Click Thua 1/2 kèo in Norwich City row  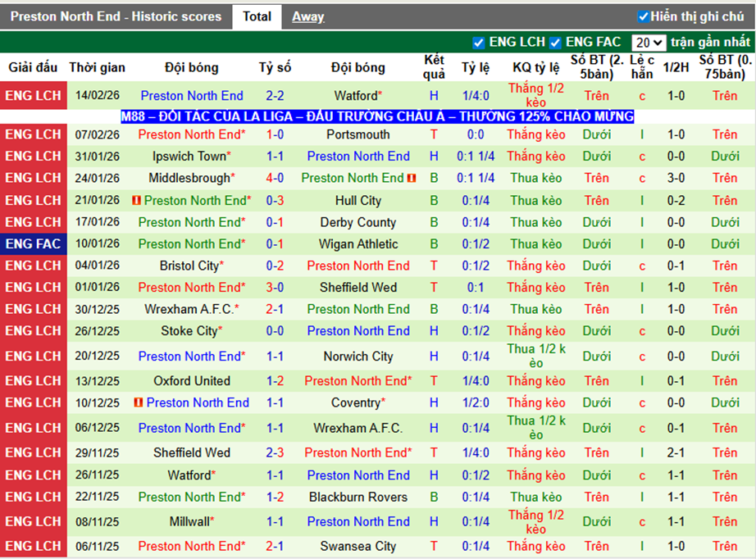coord(536,356)
